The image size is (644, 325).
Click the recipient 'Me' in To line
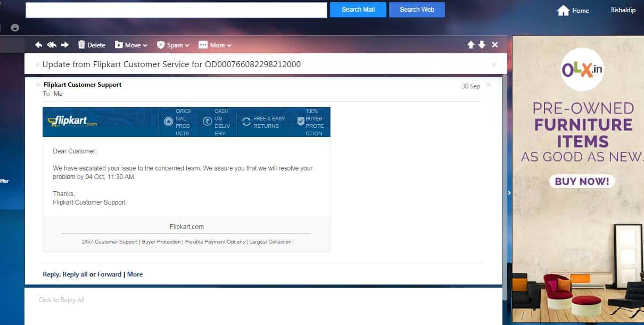click(58, 94)
